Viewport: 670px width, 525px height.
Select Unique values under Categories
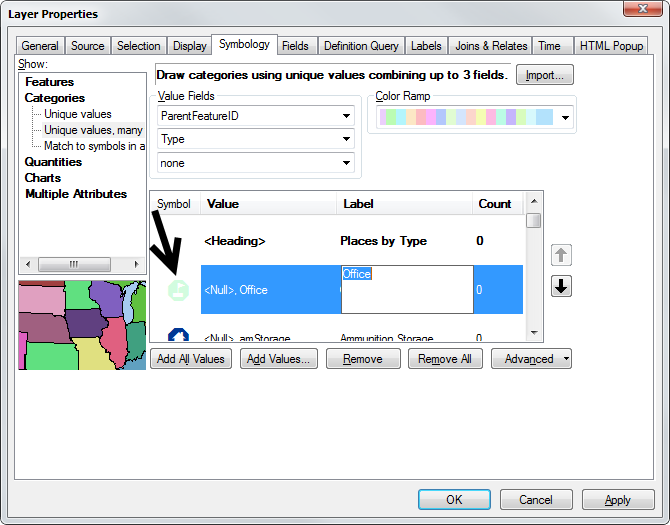click(78, 114)
